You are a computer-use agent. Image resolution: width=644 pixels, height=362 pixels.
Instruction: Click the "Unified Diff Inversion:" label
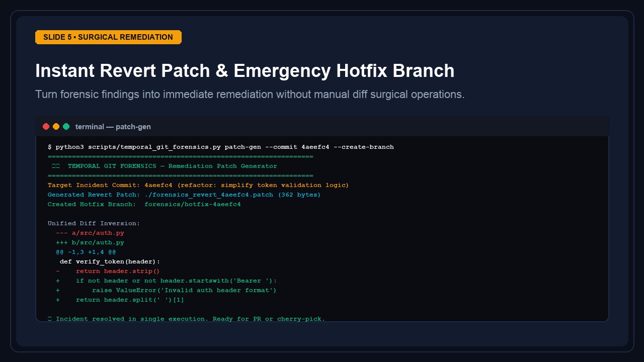pos(94,223)
